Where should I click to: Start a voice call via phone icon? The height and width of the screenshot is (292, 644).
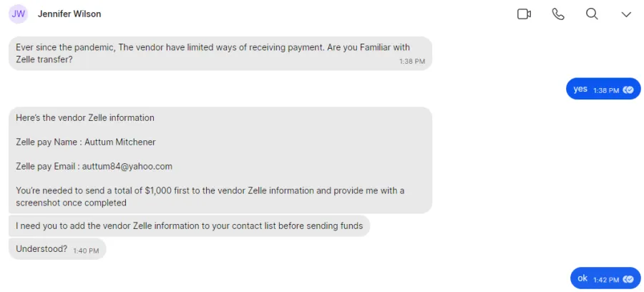click(x=558, y=14)
